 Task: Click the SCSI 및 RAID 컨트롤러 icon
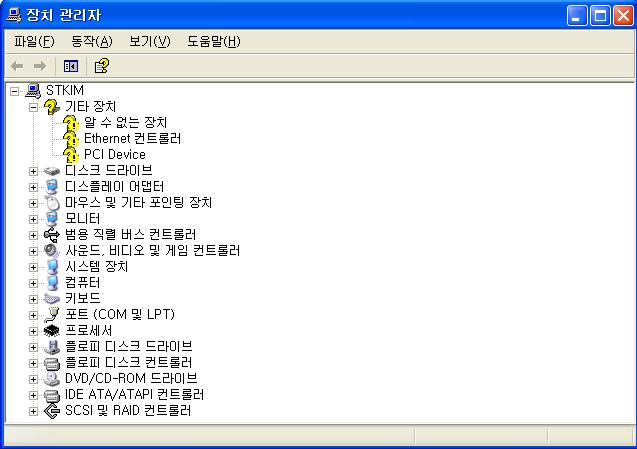[52, 411]
